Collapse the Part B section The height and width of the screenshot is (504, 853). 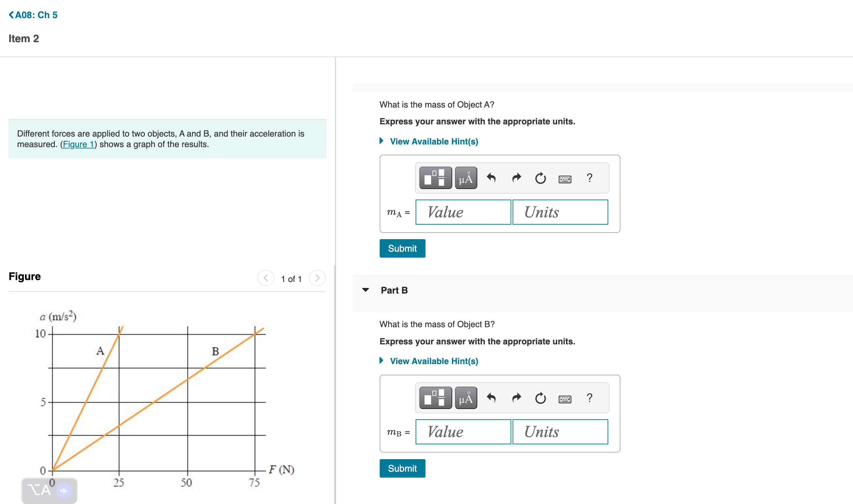point(366,290)
